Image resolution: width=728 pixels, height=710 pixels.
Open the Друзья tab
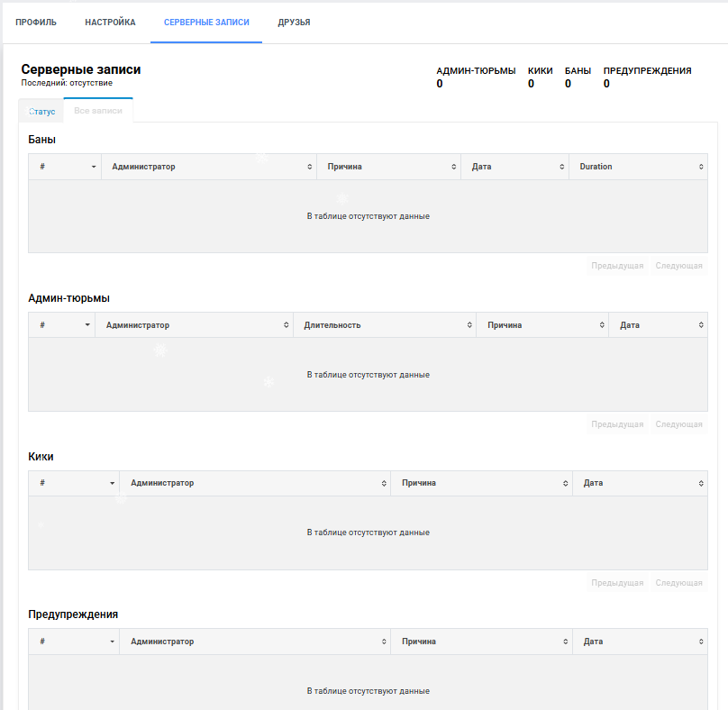click(x=294, y=23)
